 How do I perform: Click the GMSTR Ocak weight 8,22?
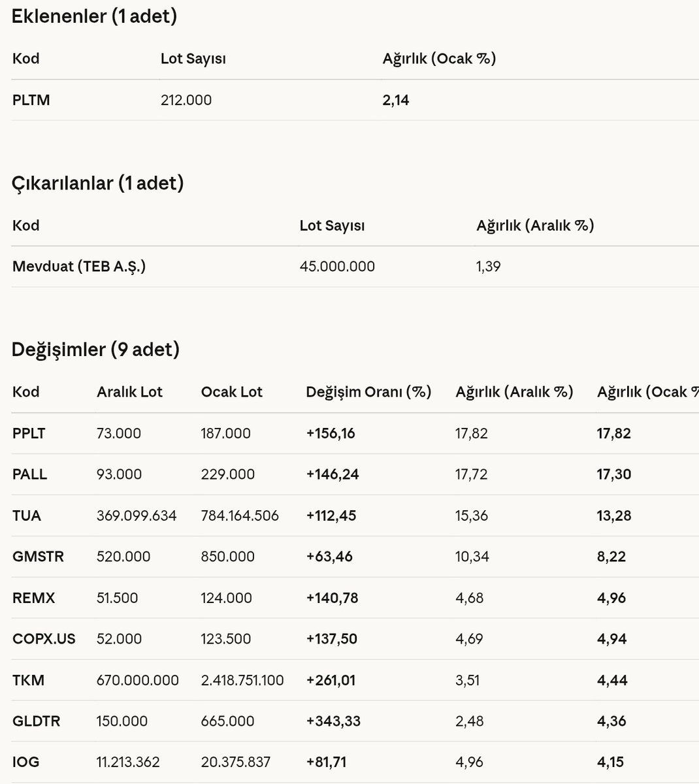click(611, 557)
